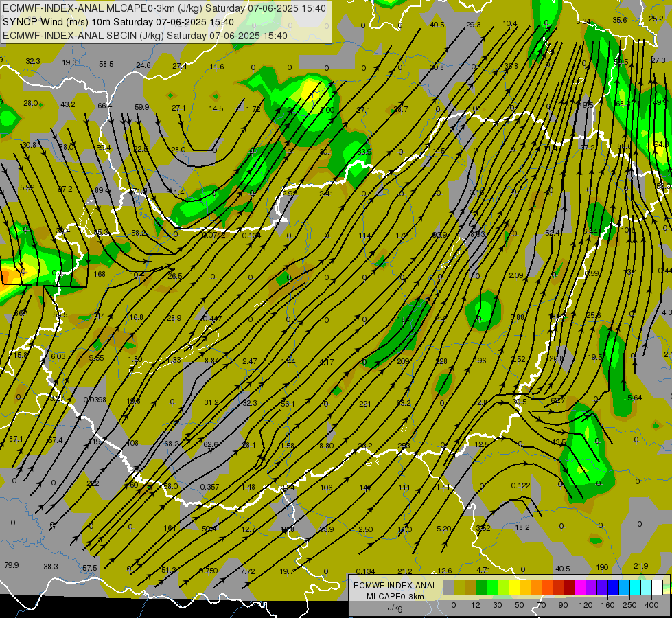The width and height of the screenshot is (672, 618).
Task: Click the 70 tick on the legend scale
Action: (542, 605)
